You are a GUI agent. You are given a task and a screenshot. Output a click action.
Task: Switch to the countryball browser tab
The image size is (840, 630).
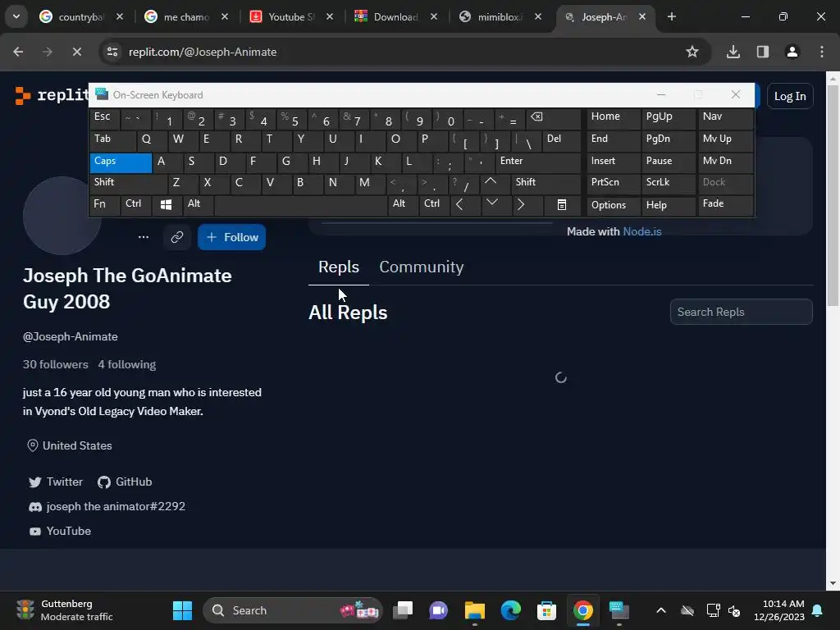pyautogui.click(x=81, y=17)
